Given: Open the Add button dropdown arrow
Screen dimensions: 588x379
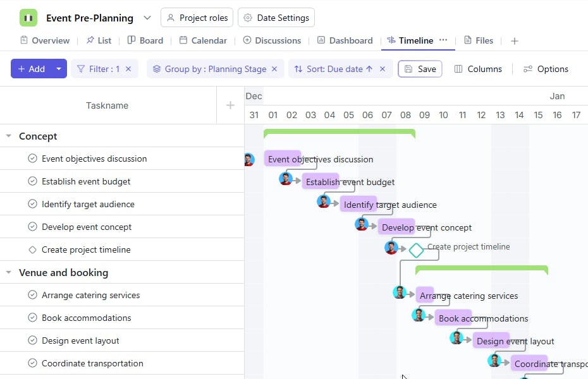Looking at the screenshot, I should pyautogui.click(x=59, y=69).
